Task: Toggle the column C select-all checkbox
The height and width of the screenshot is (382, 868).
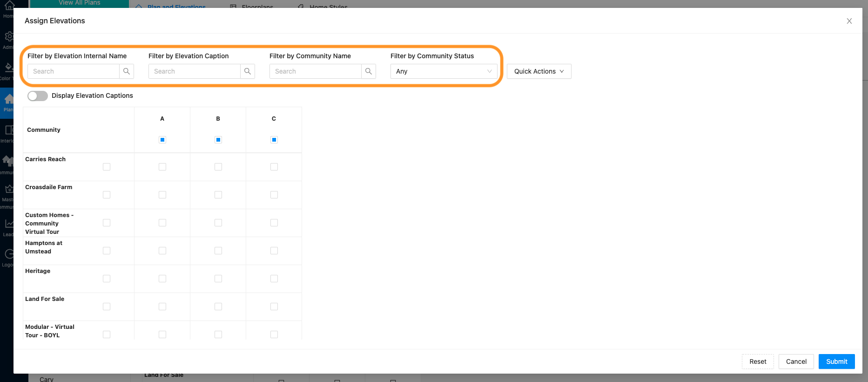Action: (x=274, y=140)
